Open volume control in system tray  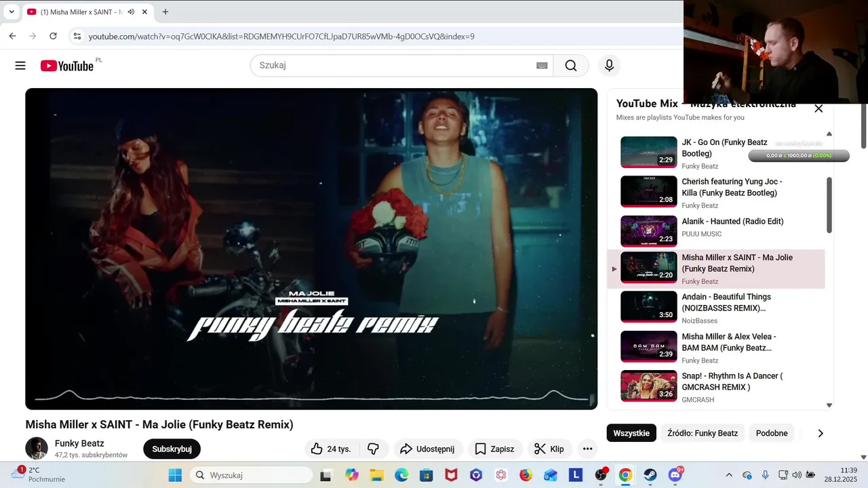click(797, 475)
